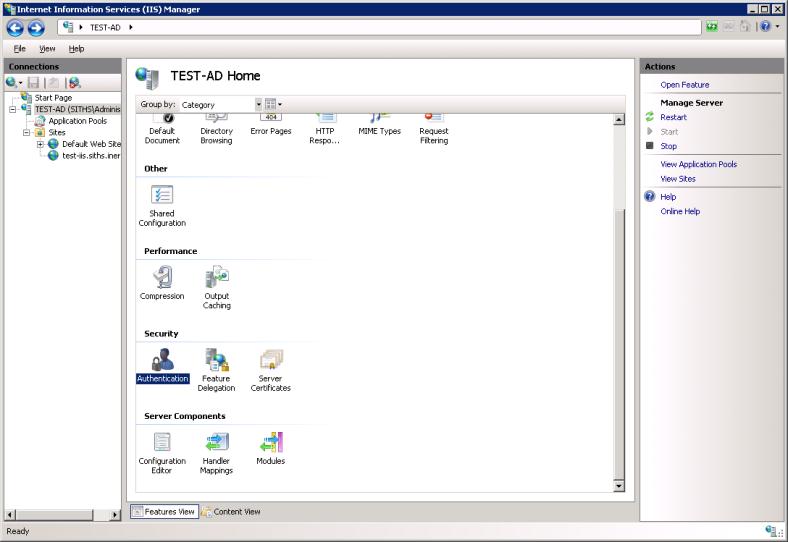Viewport: 788px width, 542px height.
Task: Open the View menu
Action: [47, 49]
